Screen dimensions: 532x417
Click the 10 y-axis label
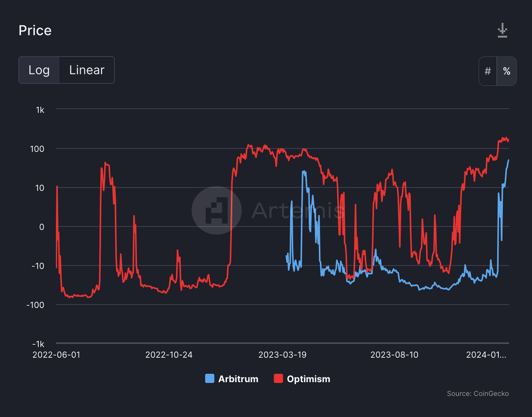(39, 188)
